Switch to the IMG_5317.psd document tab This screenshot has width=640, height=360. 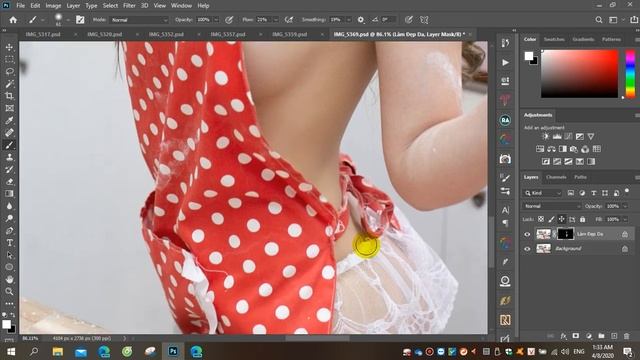click(x=43, y=34)
